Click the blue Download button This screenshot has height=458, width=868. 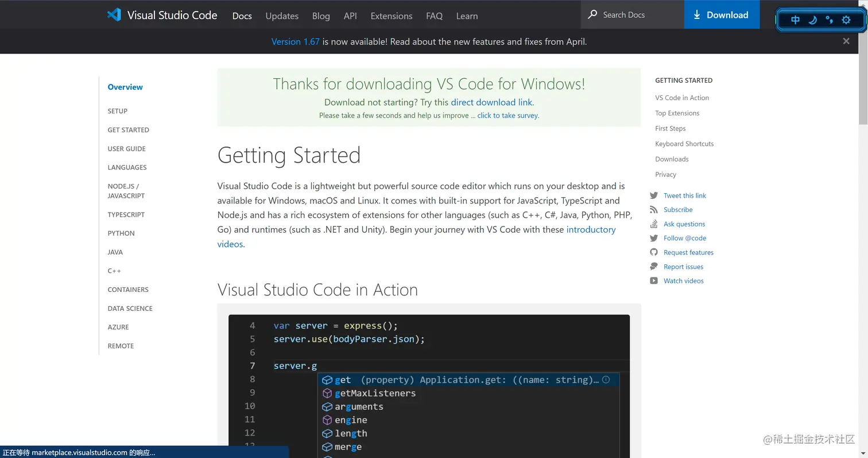click(721, 15)
